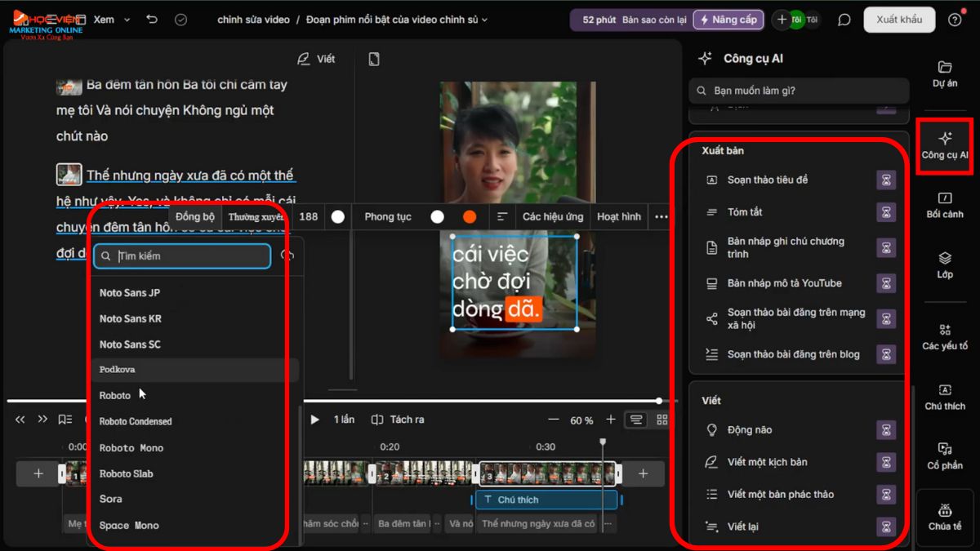Click the Nâng cấp upgrade button

(x=727, y=20)
